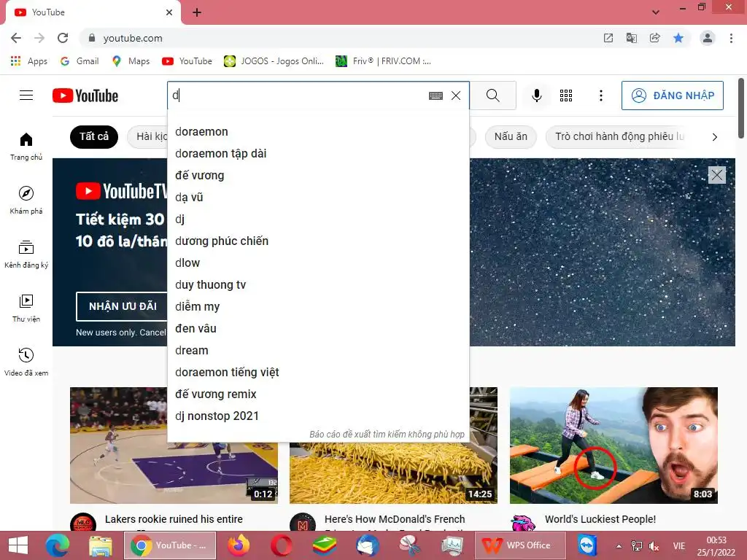Click the page vertical scrollbar
Image resolution: width=747 pixels, height=560 pixels.
coord(741,108)
